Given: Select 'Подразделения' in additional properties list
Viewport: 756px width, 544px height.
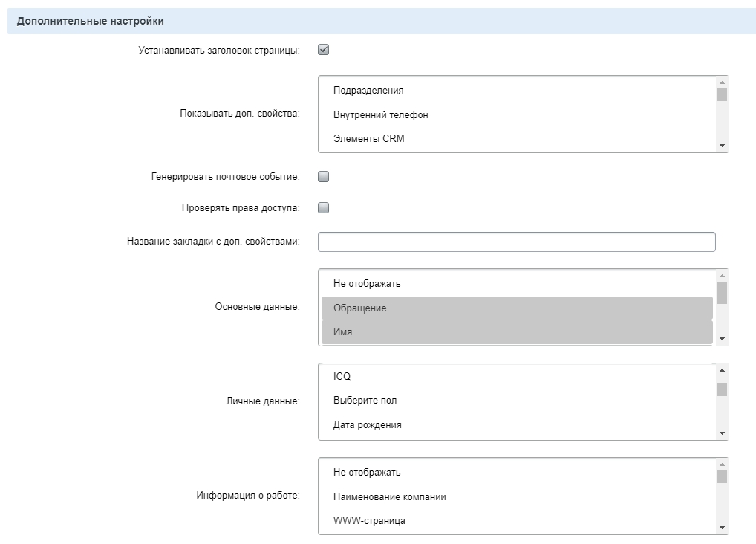Looking at the screenshot, I should tap(517, 90).
